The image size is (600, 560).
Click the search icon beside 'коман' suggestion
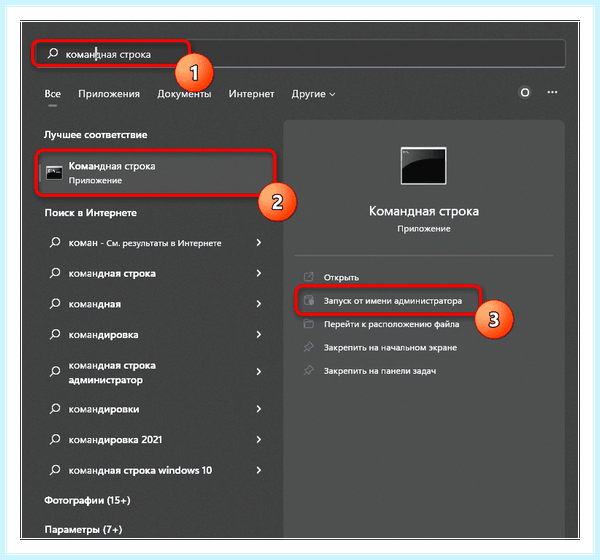pyautogui.click(x=55, y=242)
